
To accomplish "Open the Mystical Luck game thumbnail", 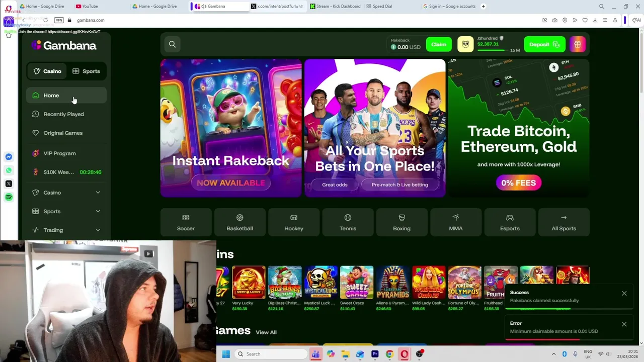I will click(x=320, y=283).
